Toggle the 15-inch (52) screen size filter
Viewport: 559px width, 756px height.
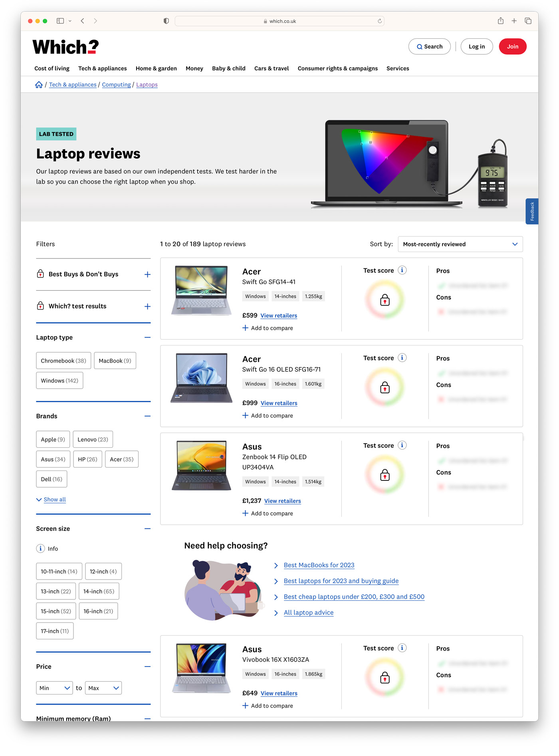(x=56, y=611)
